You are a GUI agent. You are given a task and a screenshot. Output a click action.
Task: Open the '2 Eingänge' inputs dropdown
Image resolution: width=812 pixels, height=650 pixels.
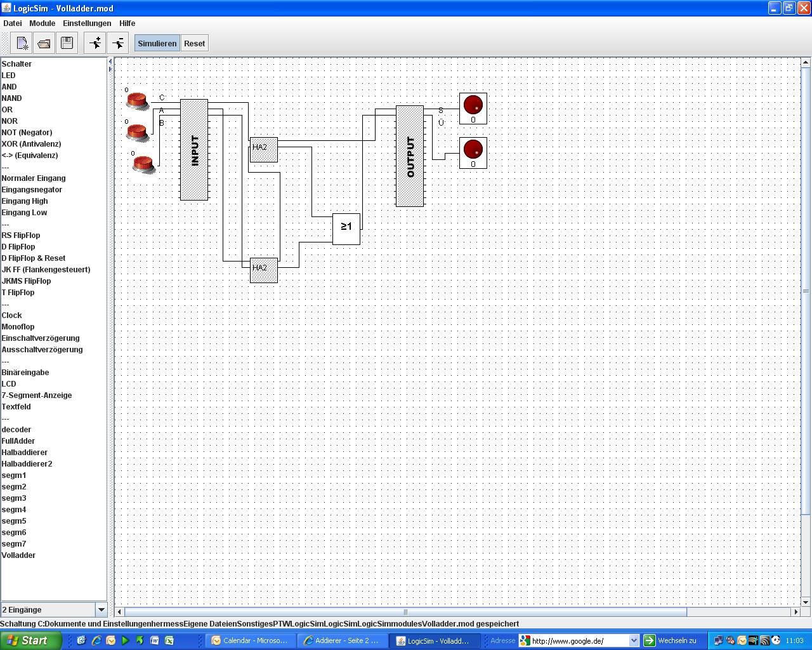pos(54,609)
